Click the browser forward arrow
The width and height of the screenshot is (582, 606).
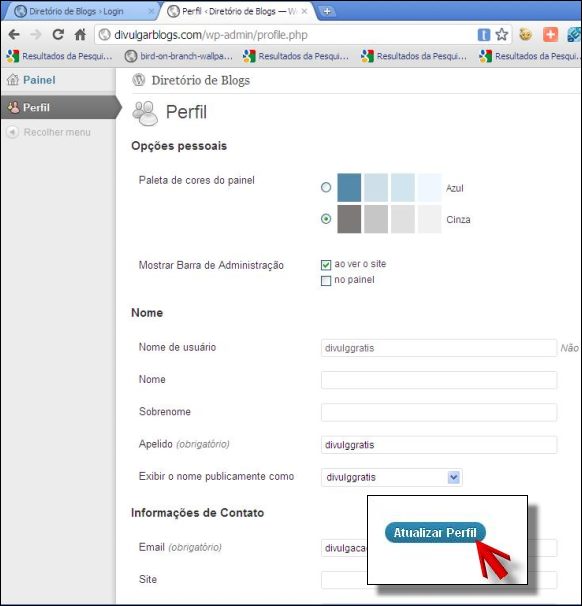(36, 35)
